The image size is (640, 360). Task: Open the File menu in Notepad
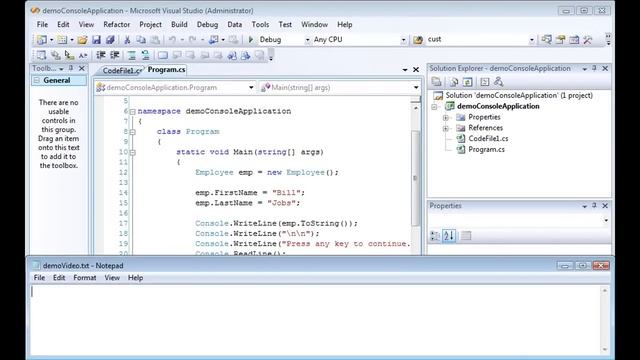click(39, 278)
